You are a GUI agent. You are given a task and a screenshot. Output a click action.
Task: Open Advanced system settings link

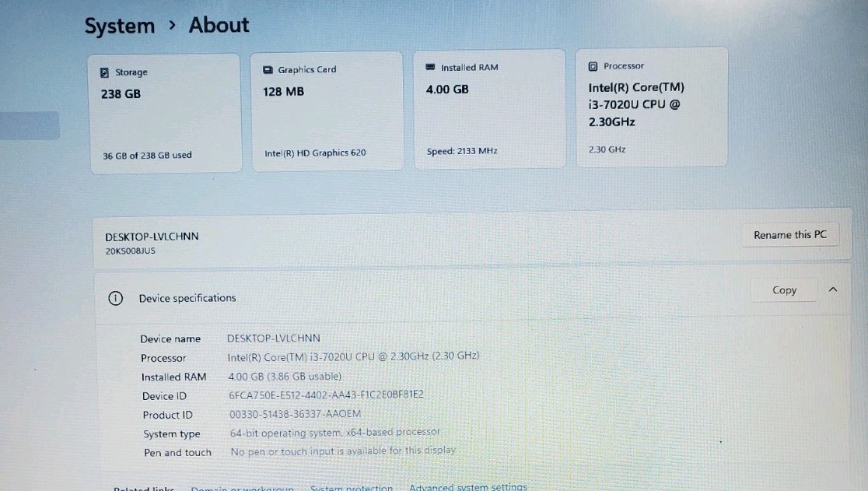(467, 487)
